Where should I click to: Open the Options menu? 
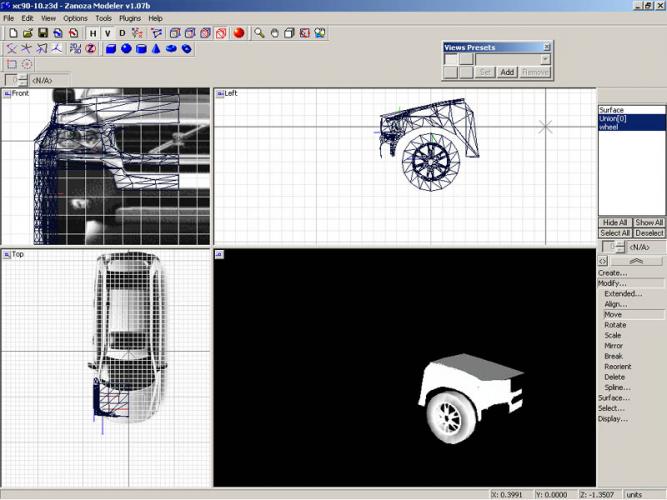[x=75, y=18]
